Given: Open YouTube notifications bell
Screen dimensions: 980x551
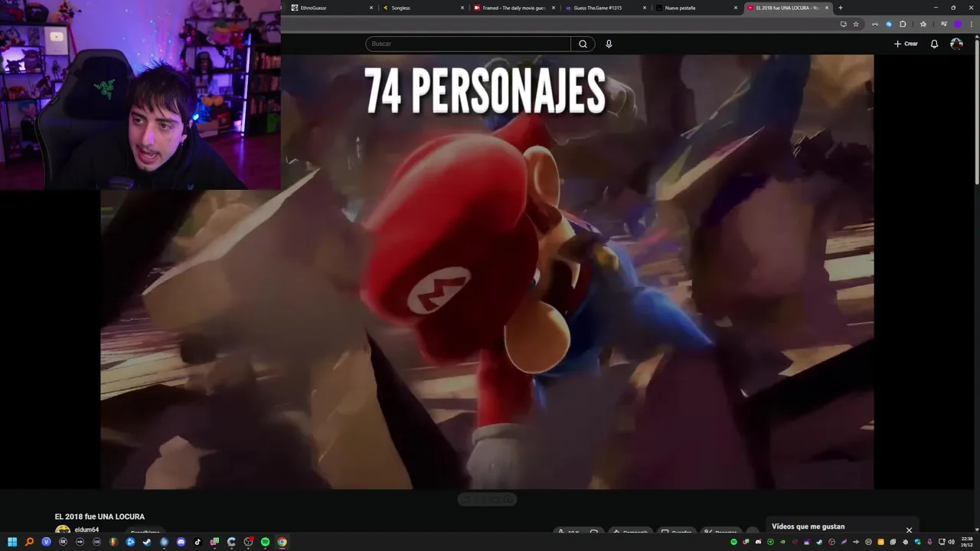Looking at the screenshot, I should 934,44.
